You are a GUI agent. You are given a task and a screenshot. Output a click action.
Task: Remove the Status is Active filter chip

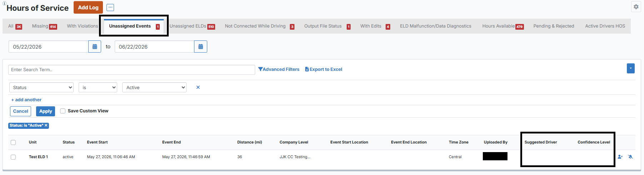[x=46, y=126]
